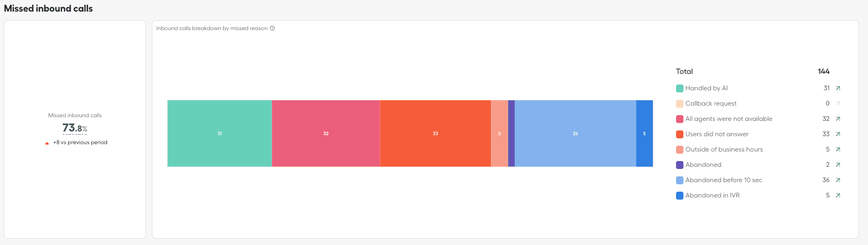This screenshot has width=868, height=245.
Task: Click the trend arrow for Abandoned before 10 sec
Action: click(838, 180)
